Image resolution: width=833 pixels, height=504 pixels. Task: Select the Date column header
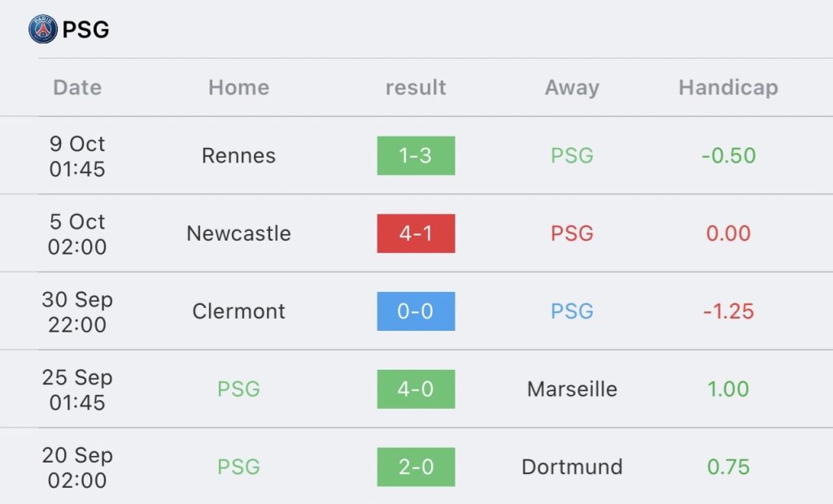click(x=77, y=87)
